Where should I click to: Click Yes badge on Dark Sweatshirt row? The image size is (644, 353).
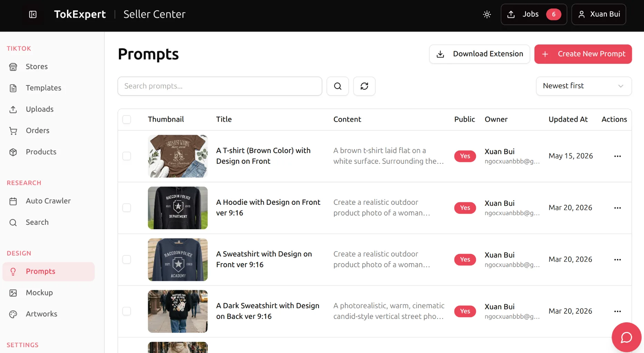pos(465,311)
